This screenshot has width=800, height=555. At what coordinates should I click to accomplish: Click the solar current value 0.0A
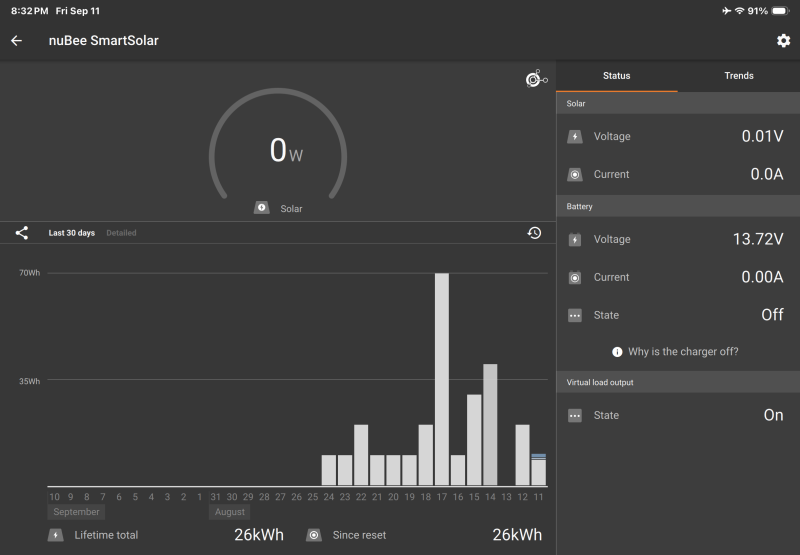click(x=767, y=174)
